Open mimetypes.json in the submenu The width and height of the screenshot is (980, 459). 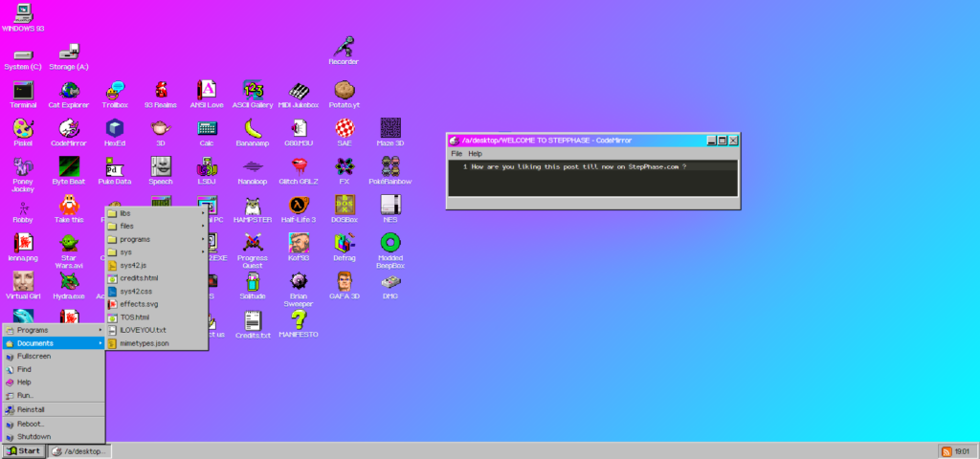(x=156, y=343)
